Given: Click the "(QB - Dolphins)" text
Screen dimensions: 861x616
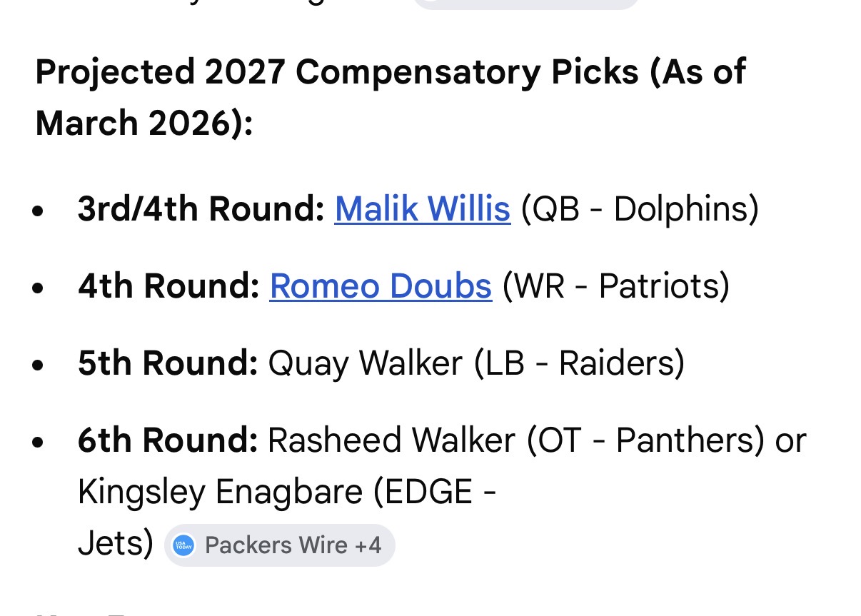Looking at the screenshot, I should (x=640, y=209).
